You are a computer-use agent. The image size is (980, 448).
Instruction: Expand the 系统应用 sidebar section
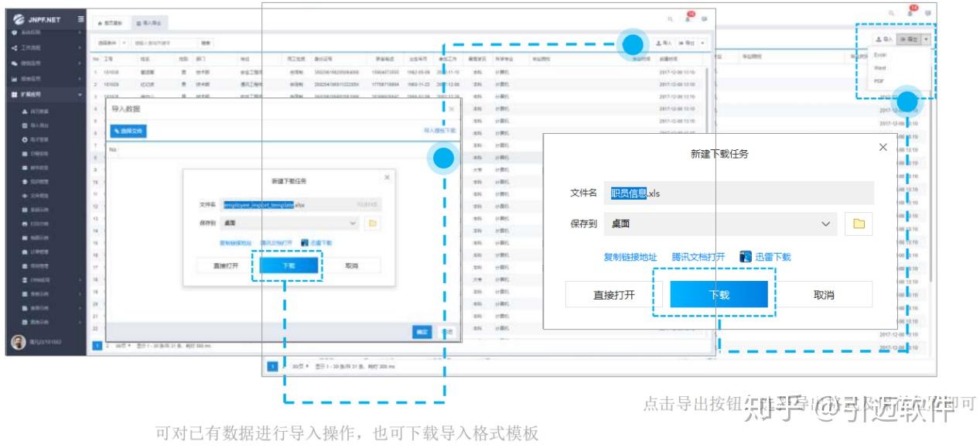(31, 32)
